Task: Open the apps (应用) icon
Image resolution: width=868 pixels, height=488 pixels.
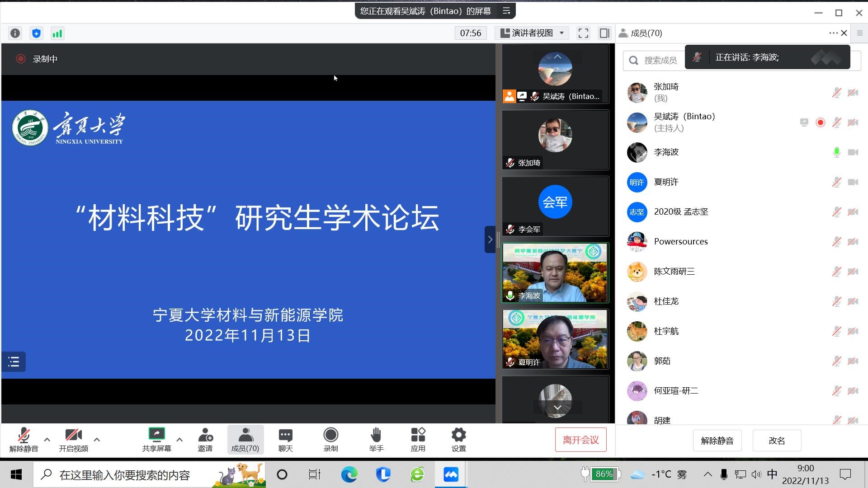Action: coord(418,439)
